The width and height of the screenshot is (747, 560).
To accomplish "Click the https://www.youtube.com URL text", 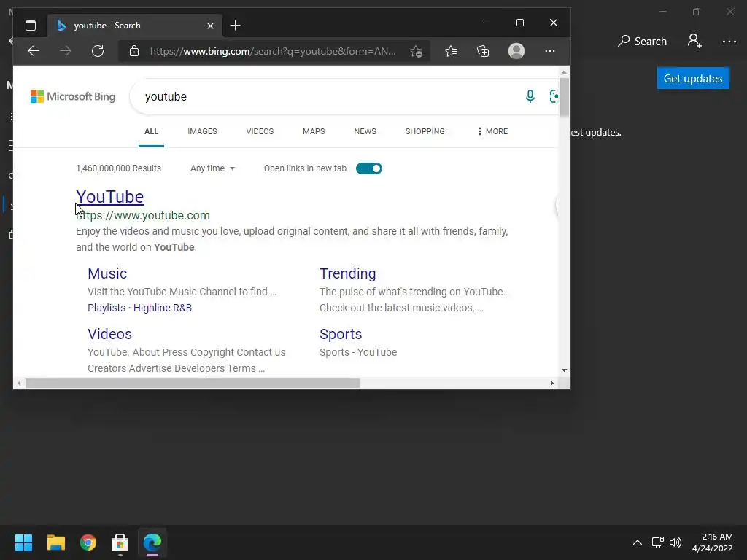I will 143,215.
